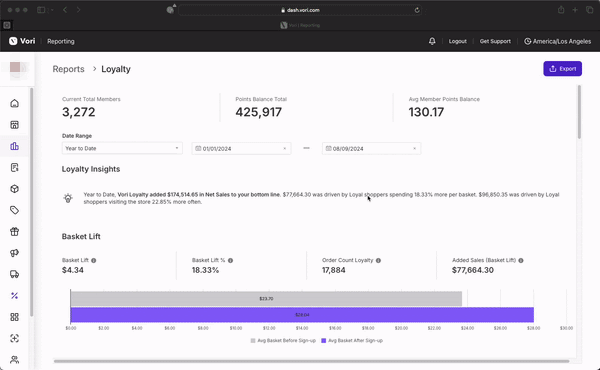The height and width of the screenshot is (370, 600).
Task: Open the cube products sidebar icon
Action: click(x=15, y=189)
